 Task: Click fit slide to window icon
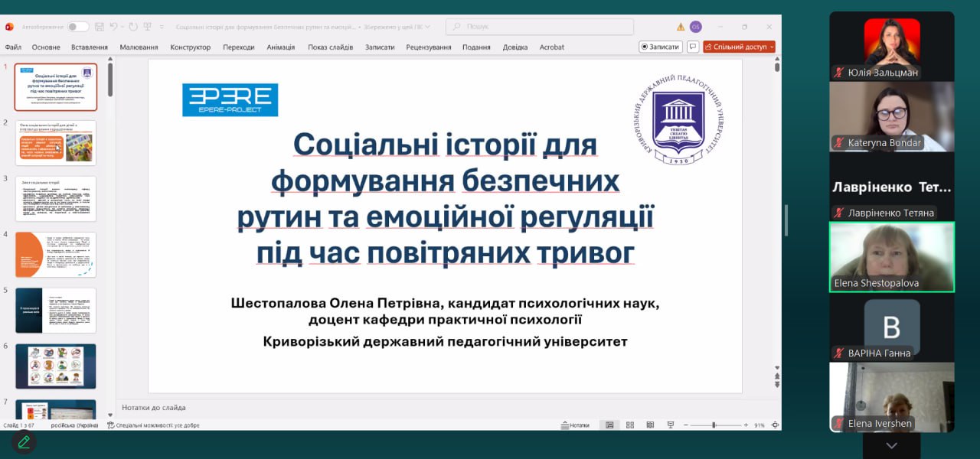775,425
